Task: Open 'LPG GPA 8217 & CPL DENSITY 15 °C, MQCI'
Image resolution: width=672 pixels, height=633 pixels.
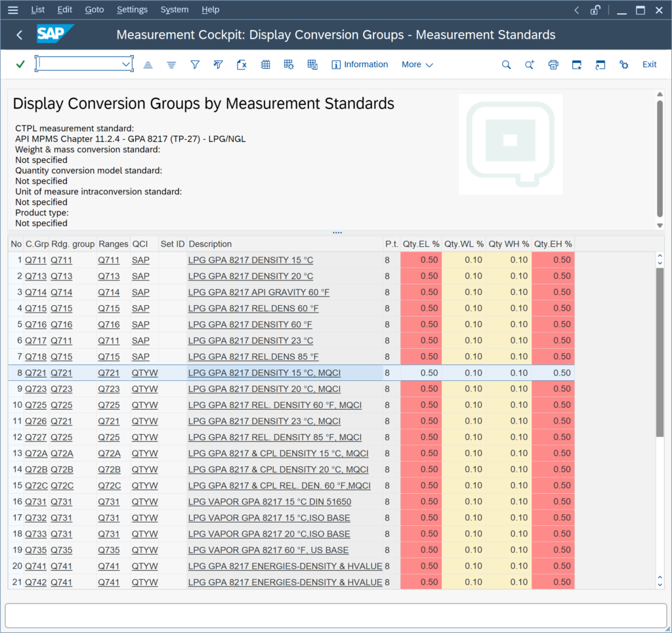Action: (278, 453)
